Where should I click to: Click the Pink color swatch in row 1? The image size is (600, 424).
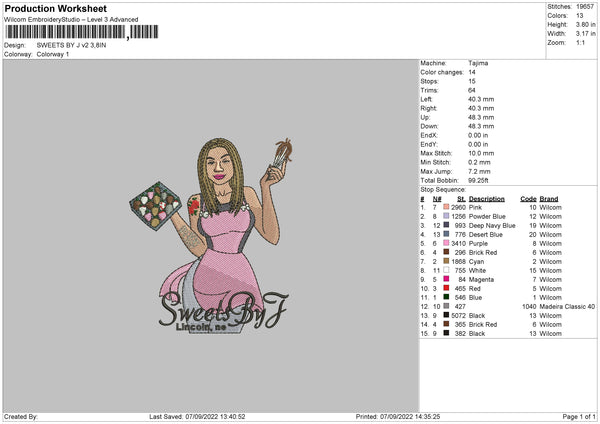(x=446, y=207)
